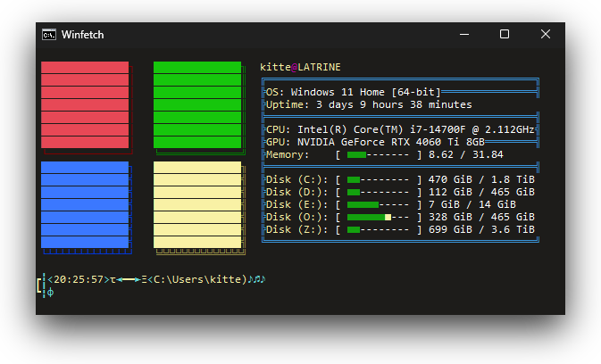The image size is (601, 364).
Task: Click the double arrow symbol in prompt
Action: click(129, 280)
